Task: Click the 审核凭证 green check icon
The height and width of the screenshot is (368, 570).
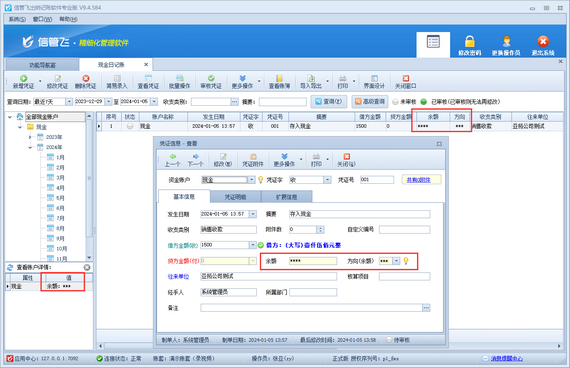Action: 211,78
